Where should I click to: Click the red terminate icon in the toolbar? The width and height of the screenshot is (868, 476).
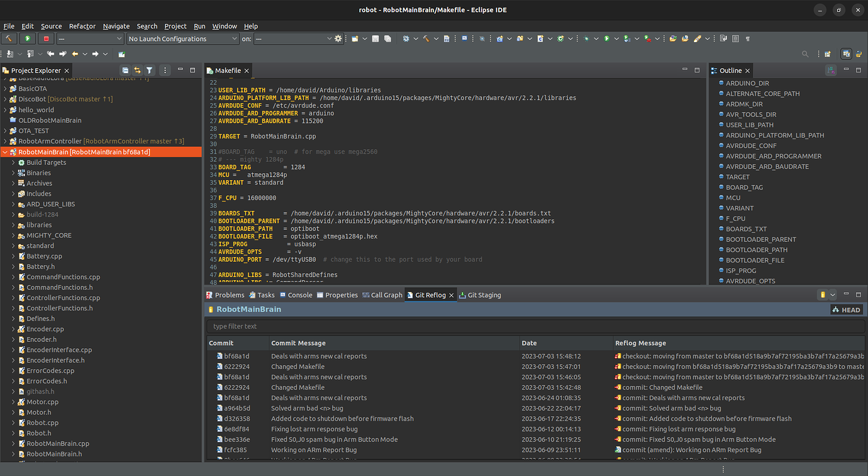point(45,38)
